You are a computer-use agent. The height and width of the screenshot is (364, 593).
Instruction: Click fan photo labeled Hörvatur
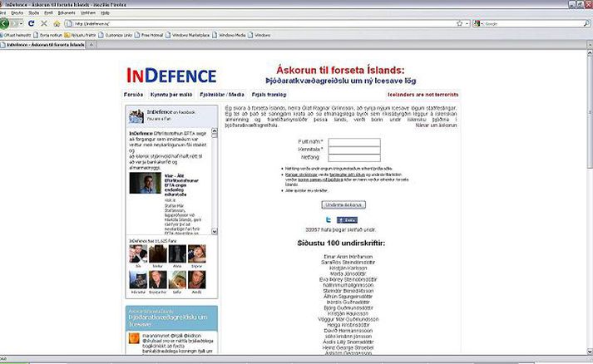[138, 280]
